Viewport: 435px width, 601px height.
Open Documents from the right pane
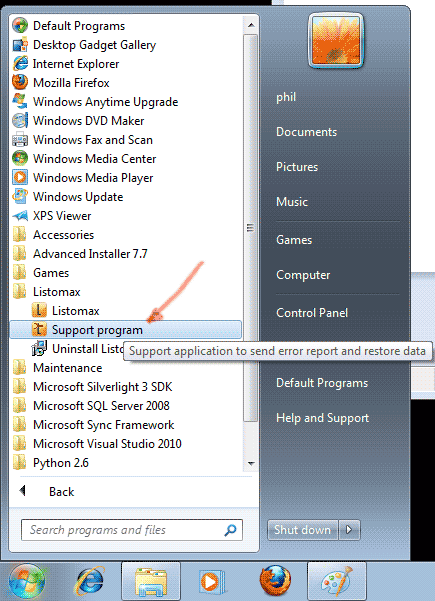[307, 132]
